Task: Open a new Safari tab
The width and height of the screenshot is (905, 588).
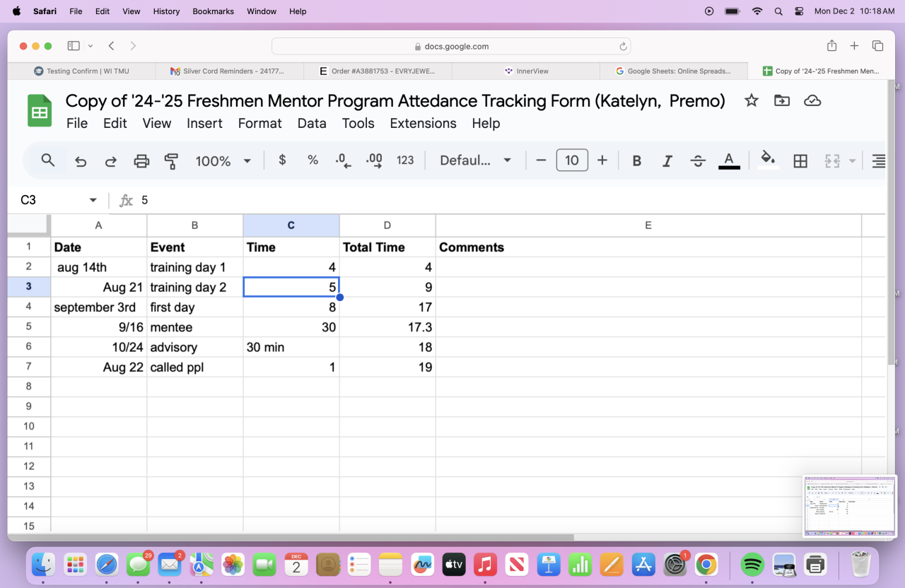Action: (854, 46)
